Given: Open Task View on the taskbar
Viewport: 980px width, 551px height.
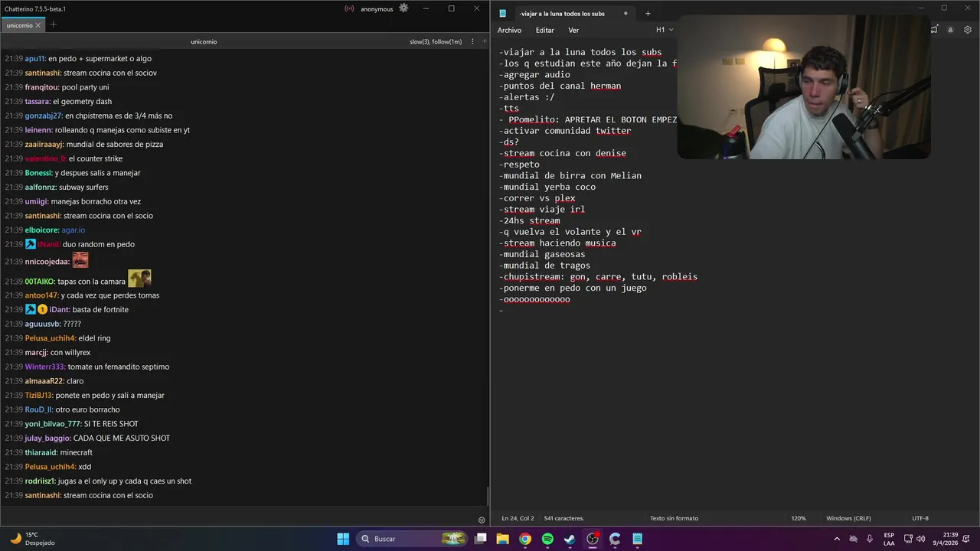Looking at the screenshot, I should pyautogui.click(x=481, y=539).
